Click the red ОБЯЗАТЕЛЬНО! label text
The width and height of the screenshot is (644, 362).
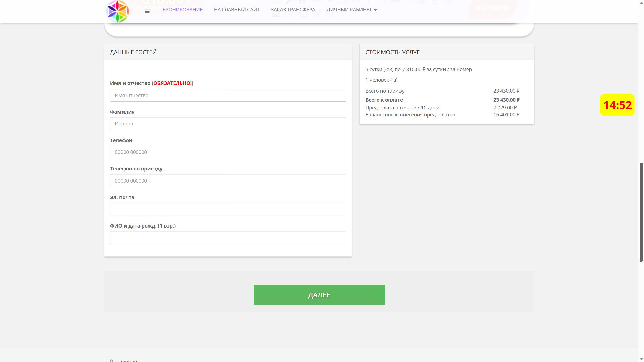click(x=173, y=83)
